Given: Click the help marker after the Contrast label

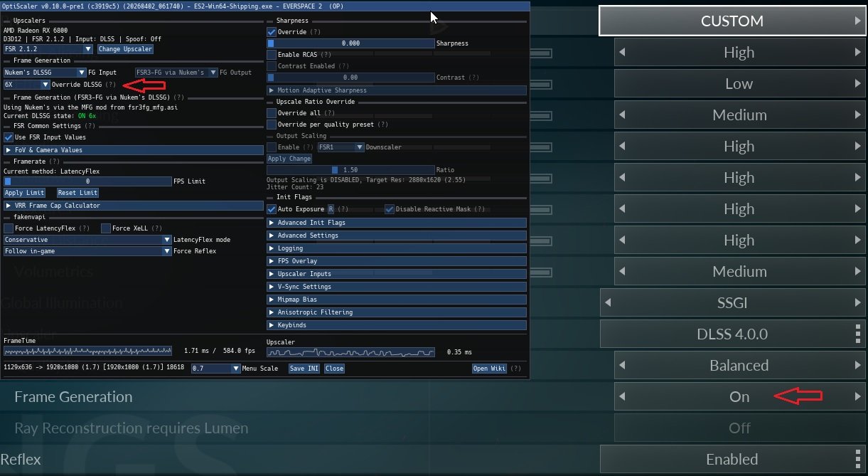Looking at the screenshot, I should (473, 78).
